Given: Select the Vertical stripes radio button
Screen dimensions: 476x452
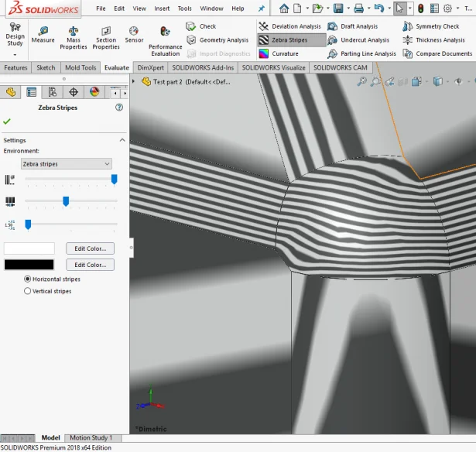Looking at the screenshot, I should coord(28,291).
